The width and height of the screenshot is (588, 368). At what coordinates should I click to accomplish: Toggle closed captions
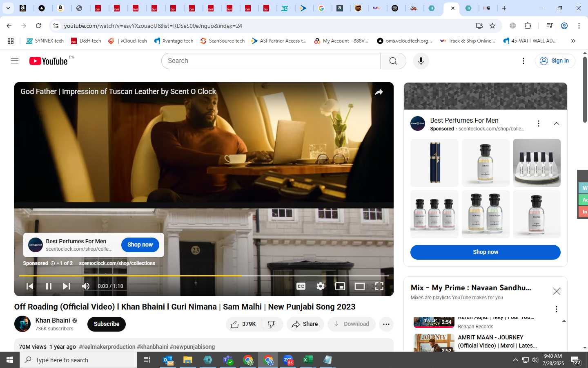[301, 286]
